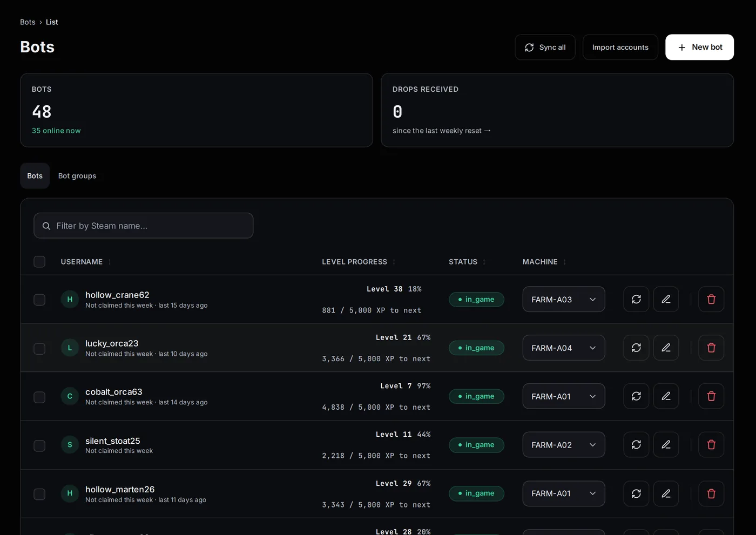Mark the silent_stoat25 row checkbox

39,445
